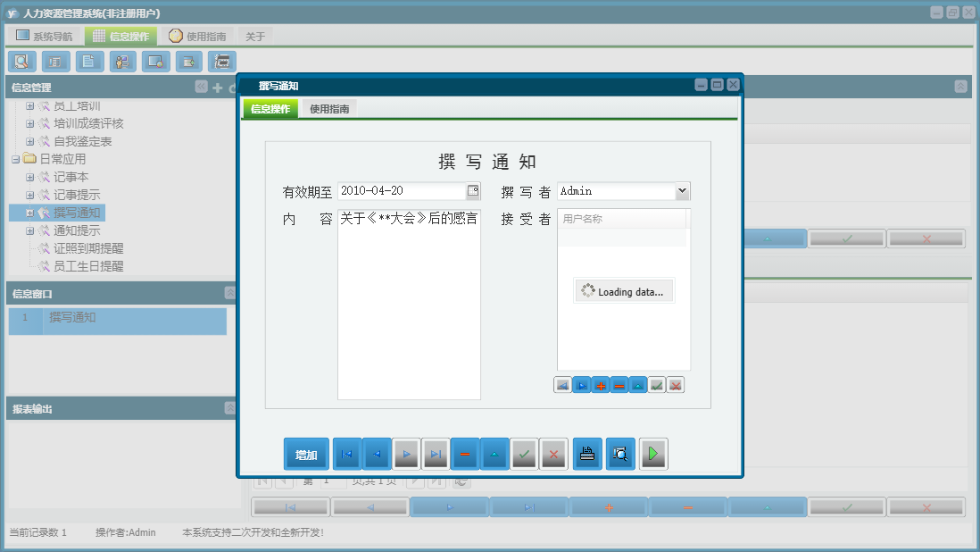This screenshot has width=980, height=552.
Task: Select the 信息操作 main tab
Action: tap(121, 37)
